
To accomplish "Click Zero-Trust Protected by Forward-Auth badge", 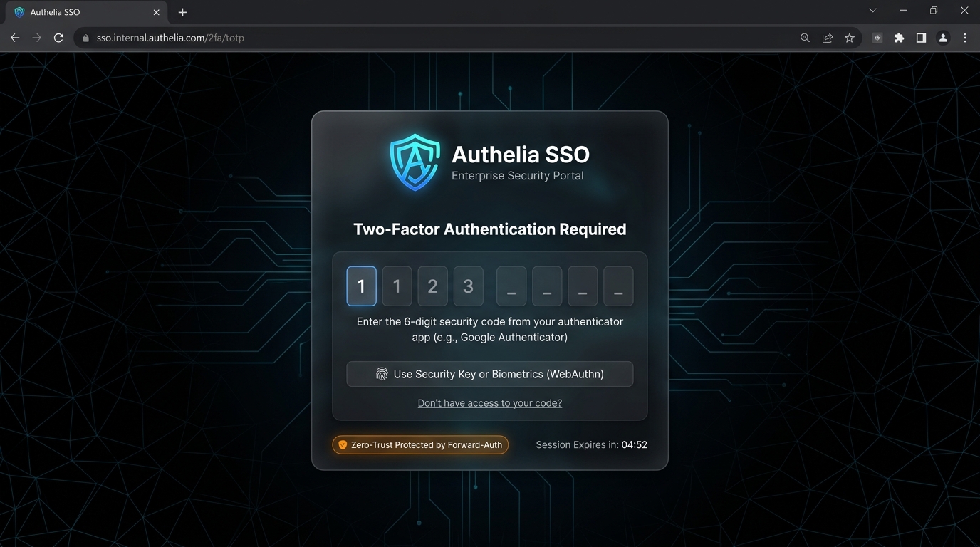I will coord(420,444).
